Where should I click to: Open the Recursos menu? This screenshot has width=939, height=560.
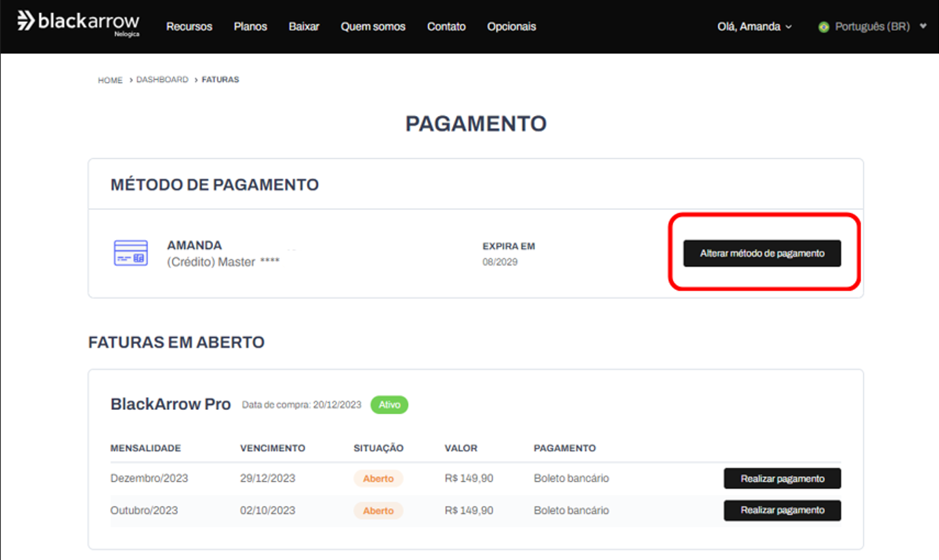[189, 27]
